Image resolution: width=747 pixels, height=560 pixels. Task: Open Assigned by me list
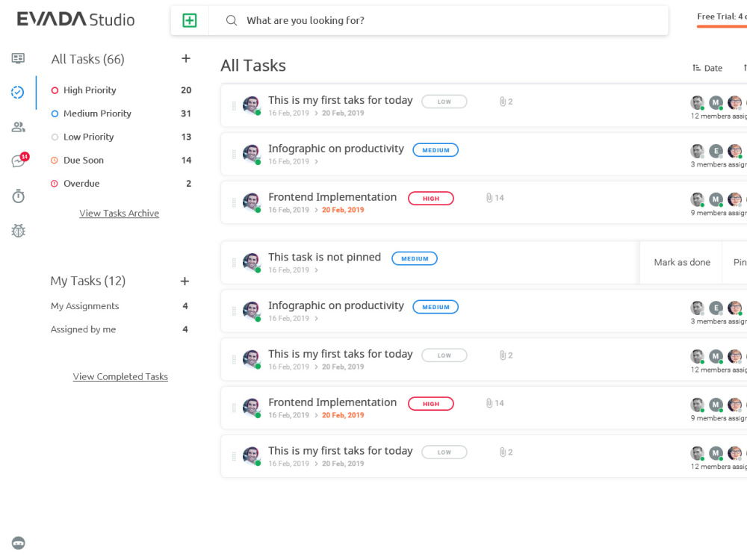point(84,329)
